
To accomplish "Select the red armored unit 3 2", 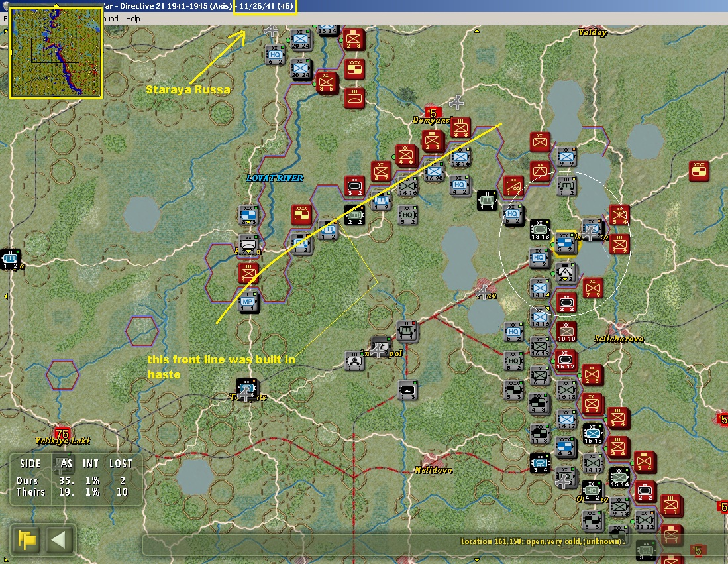I will pos(354,187).
